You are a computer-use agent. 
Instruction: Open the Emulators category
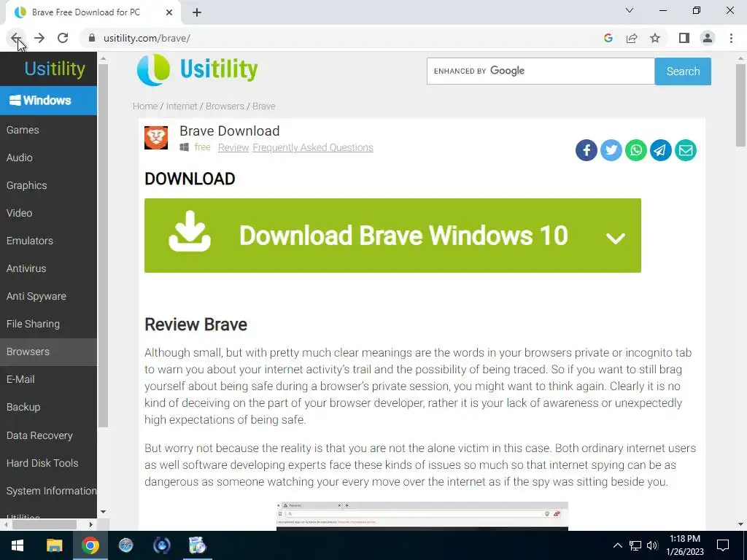48,241
